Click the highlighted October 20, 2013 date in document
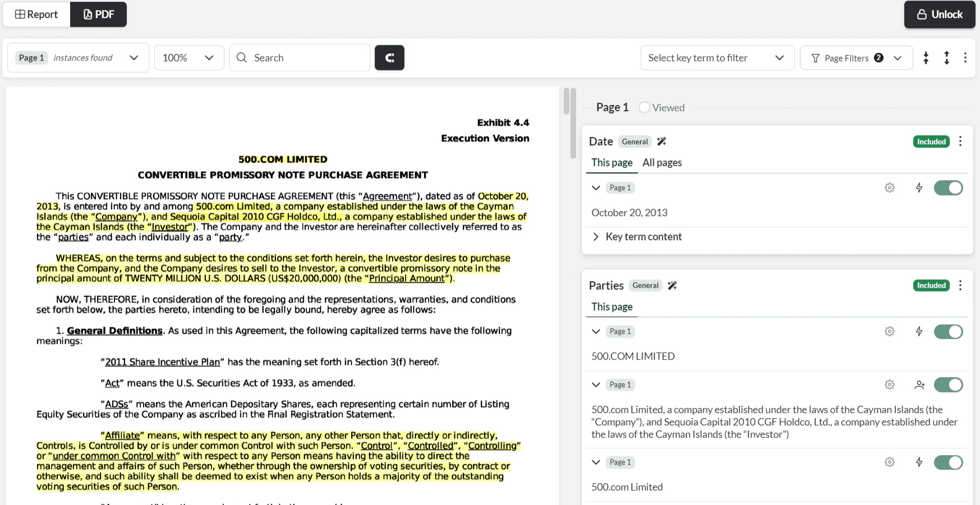The height and width of the screenshot is (505, 980). coord(503,196)
